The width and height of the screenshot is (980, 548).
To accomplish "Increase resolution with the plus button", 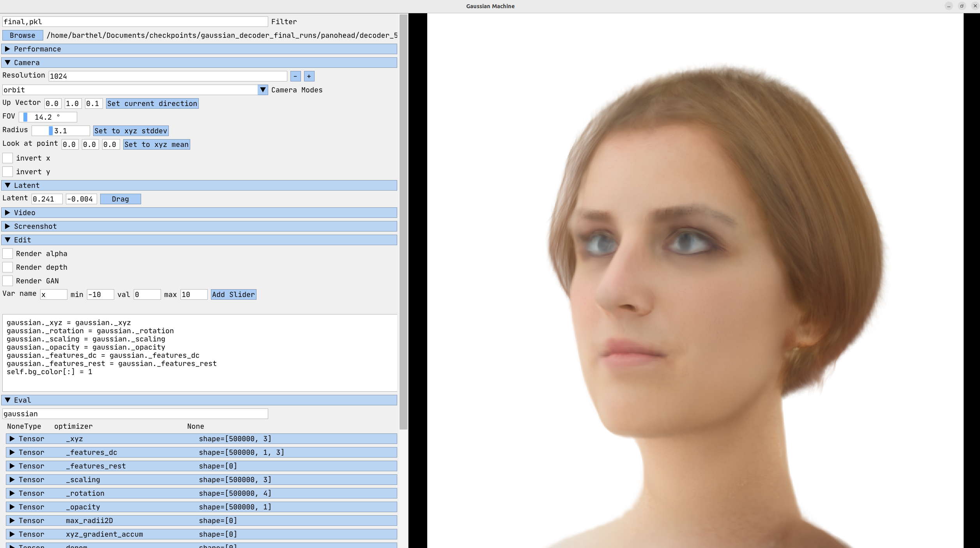I will coord(309,76).
